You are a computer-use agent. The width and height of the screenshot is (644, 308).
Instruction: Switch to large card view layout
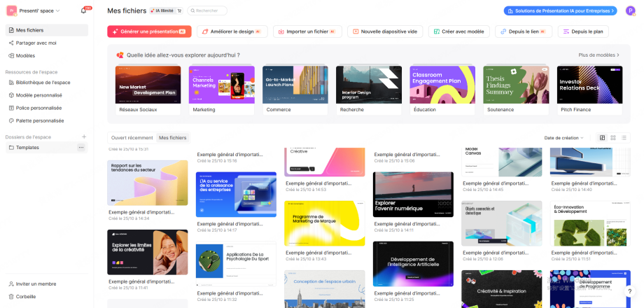tap(602, 138)
